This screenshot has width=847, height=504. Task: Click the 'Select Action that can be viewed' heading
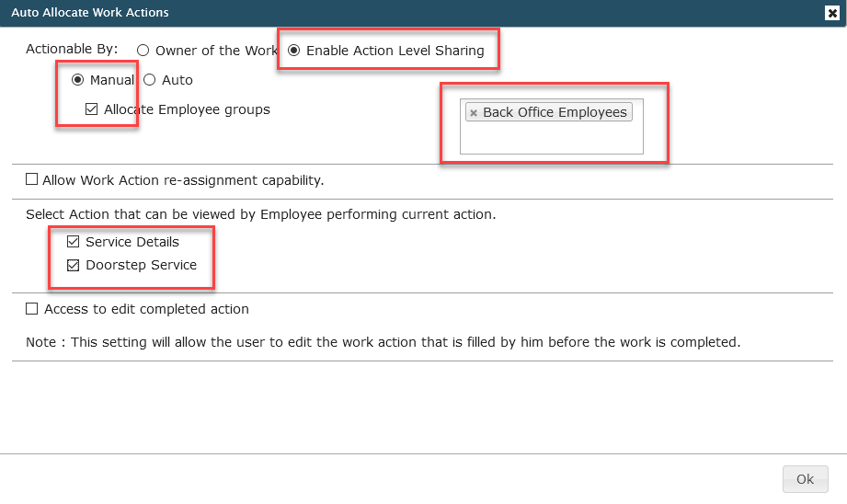pyautogui.click(x=260, y=214)
